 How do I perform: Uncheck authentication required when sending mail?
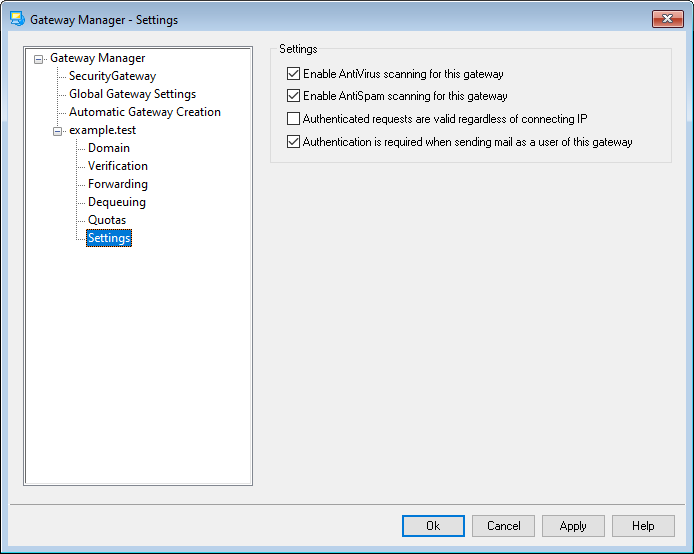[293, 142]
